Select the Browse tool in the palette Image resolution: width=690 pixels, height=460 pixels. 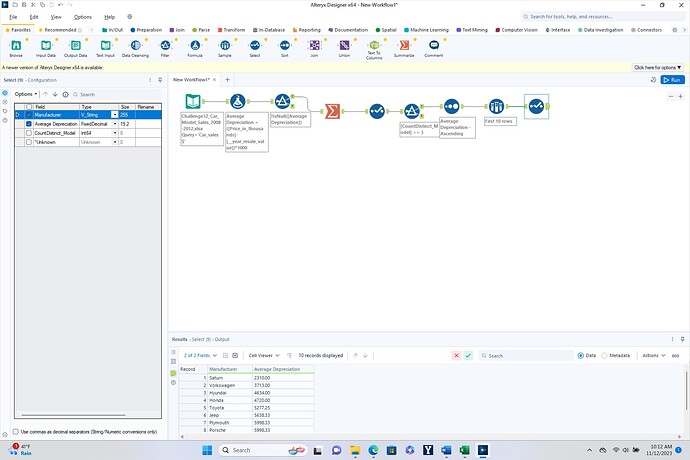click(16, 45)
